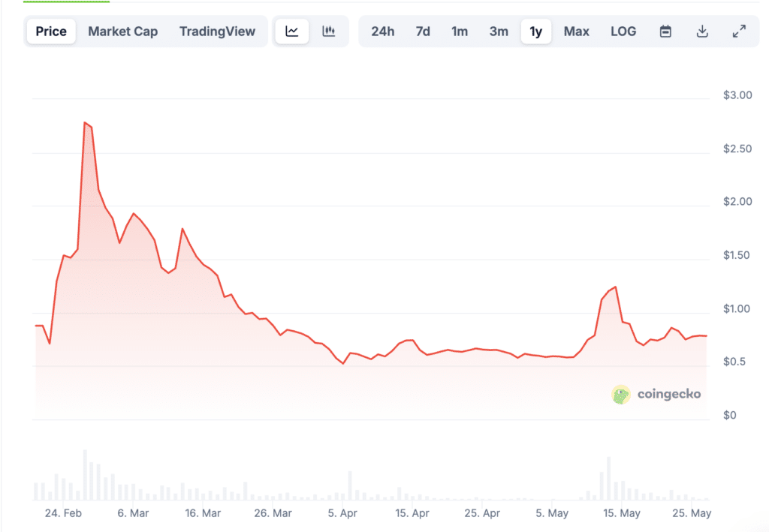This screenshot has width=769, height=532.
Task: Download chart data icon
Action: [702, 32]
